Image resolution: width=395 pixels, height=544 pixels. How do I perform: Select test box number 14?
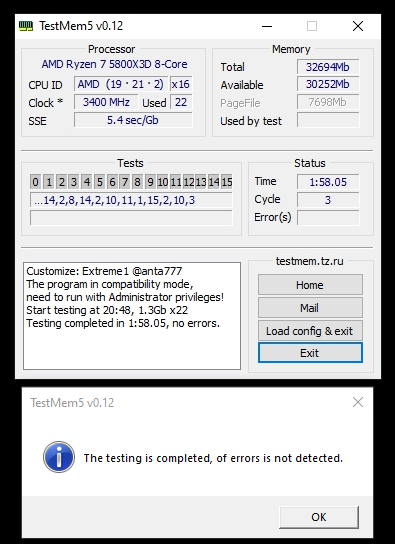214,182
